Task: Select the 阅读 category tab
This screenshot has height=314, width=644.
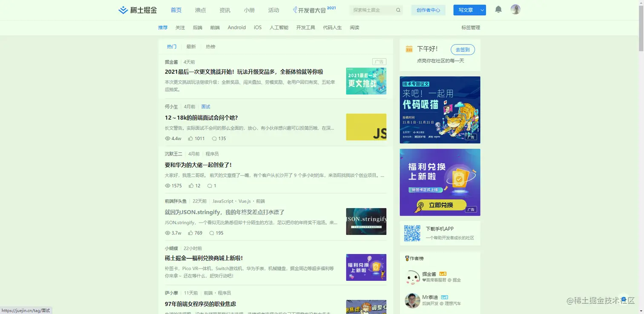Action: pyautogui.click(x=355, y=28)
